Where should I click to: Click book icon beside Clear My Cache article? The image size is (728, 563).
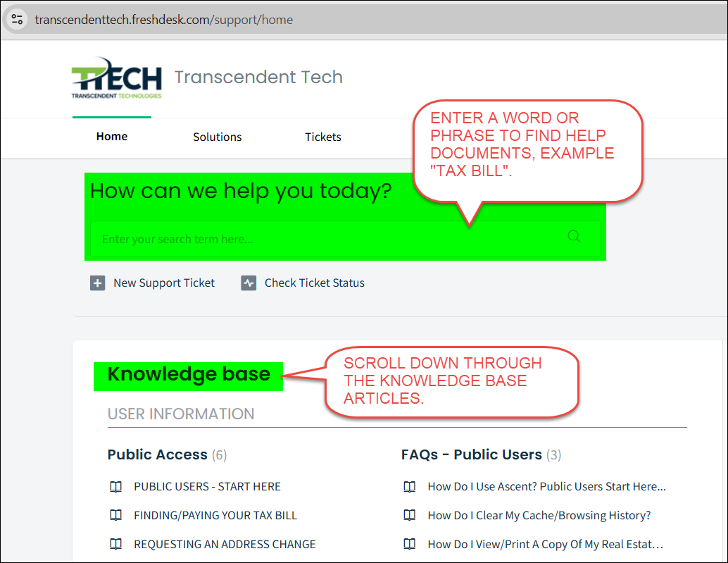tap(410, 515)
